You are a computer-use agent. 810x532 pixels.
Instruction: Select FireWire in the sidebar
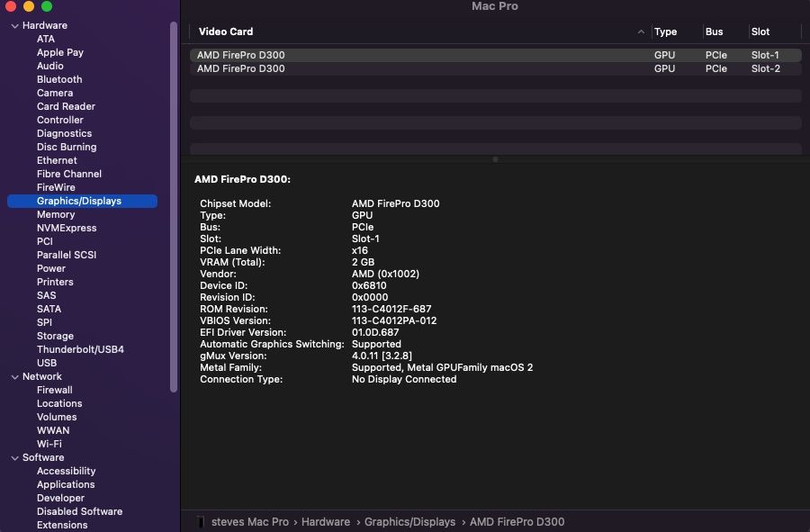56,187
